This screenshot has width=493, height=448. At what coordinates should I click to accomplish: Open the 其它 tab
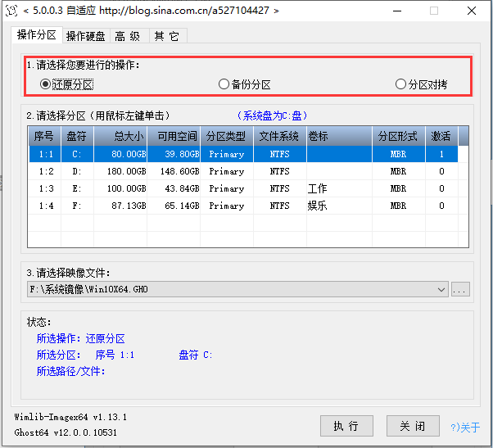165,36
